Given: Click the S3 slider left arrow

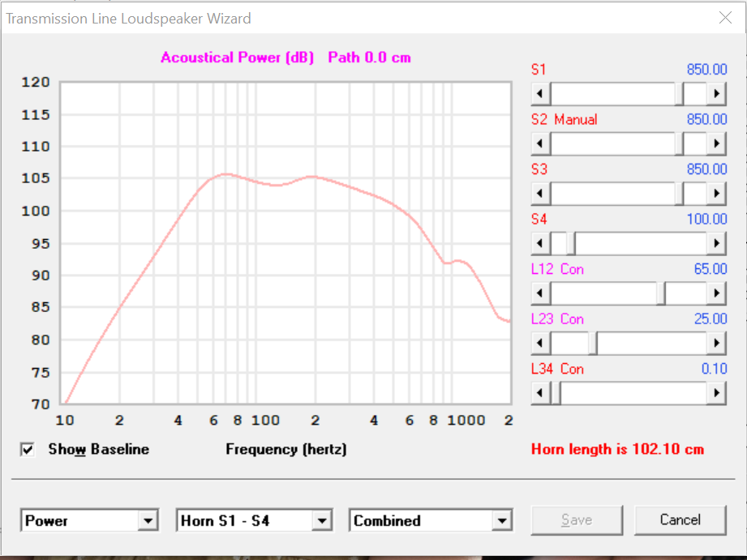Looking at the screenshot, I should [541, 194].
